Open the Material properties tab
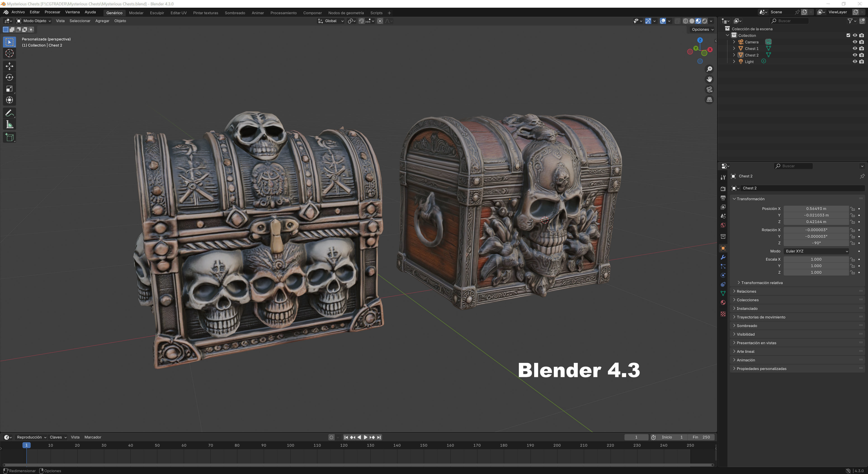The image size is (868, 474). (x=723, y=302)
